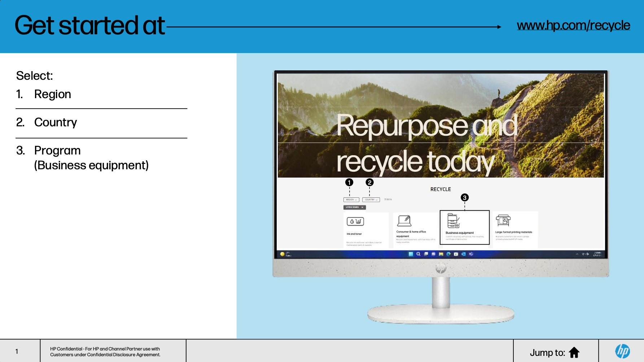Image resolution: width=644 pixels, height=362 pixels.
Task: Open Microsoft Store from the taskbar
Action: [x=456, y=254]
